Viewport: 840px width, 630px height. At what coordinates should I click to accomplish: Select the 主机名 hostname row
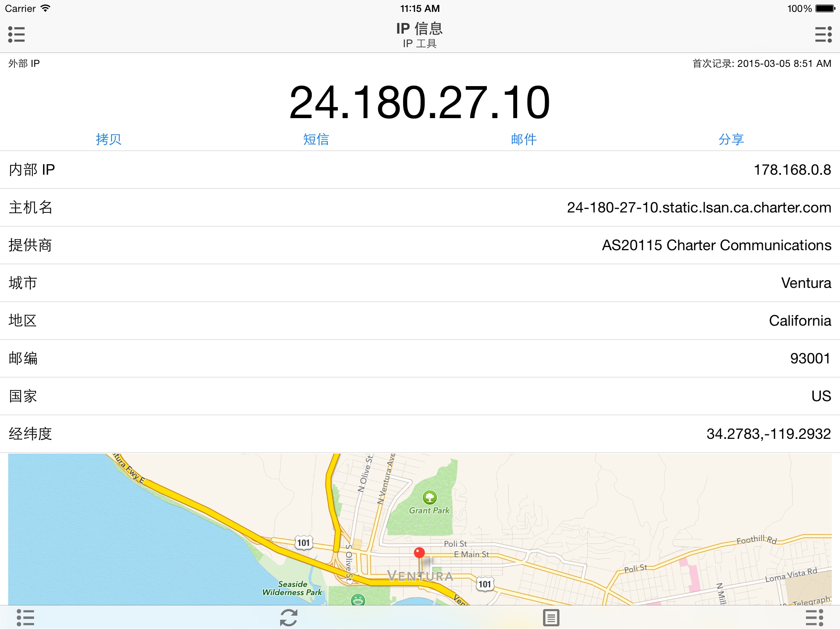click(x=420, y=208)
